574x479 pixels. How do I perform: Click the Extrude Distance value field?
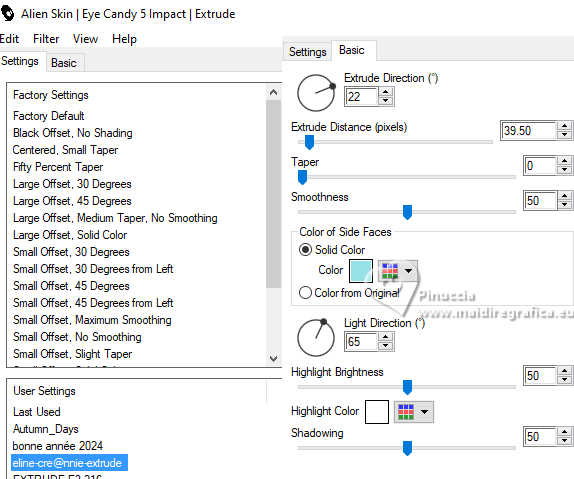point(529,130)
